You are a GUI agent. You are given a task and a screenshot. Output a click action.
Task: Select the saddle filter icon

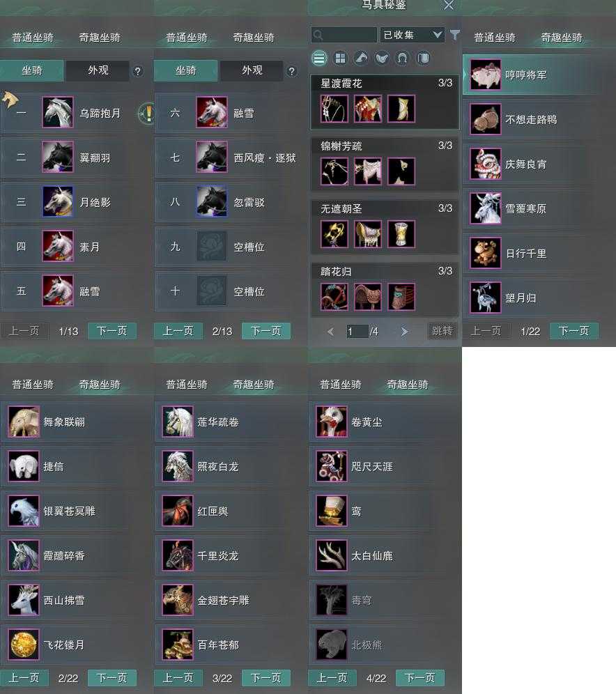(x=383, y=59)
